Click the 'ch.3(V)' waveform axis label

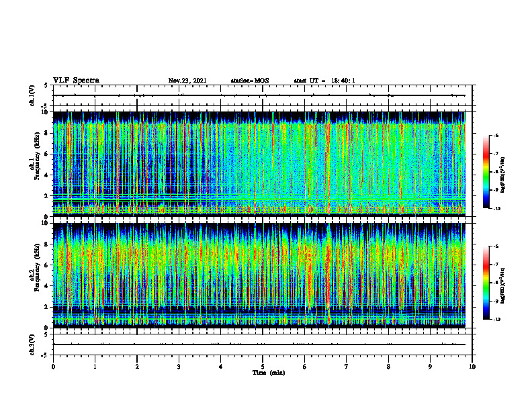32,345
